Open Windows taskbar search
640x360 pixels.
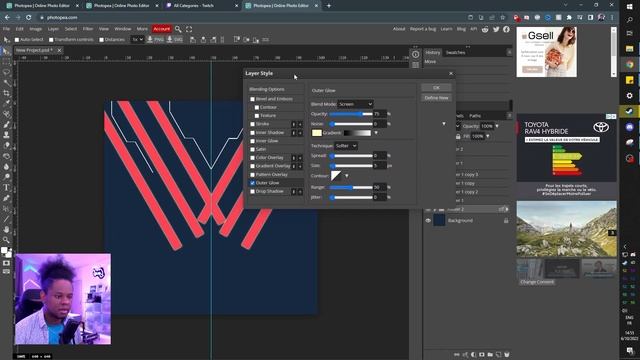coord(629,20)
